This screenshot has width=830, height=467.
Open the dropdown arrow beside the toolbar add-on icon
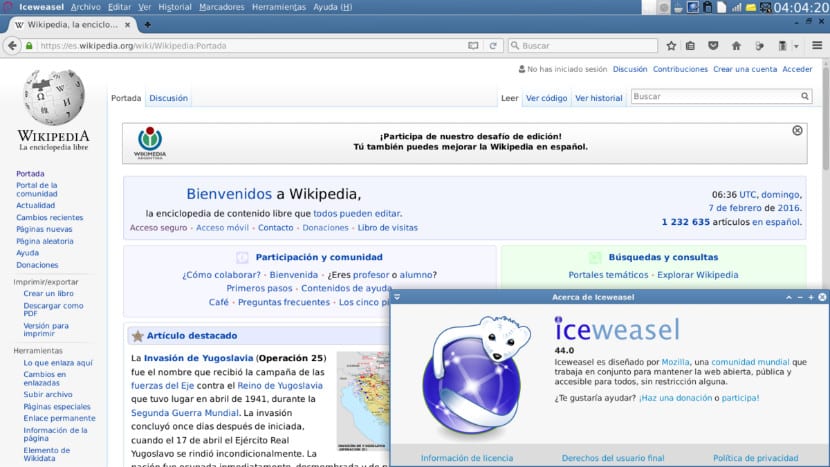coord(796,46)
